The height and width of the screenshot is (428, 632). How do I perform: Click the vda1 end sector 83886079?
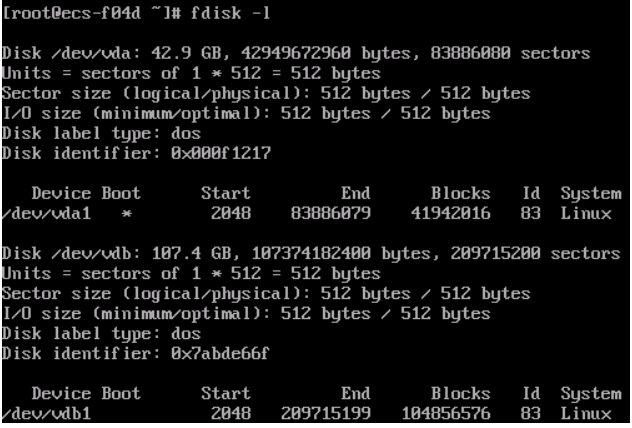coord(331,214)
